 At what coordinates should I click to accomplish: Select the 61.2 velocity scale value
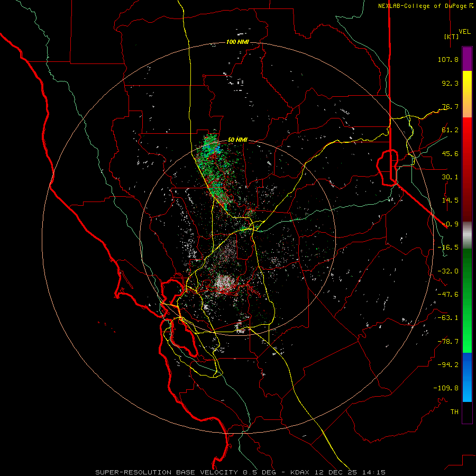pos(450,130)
